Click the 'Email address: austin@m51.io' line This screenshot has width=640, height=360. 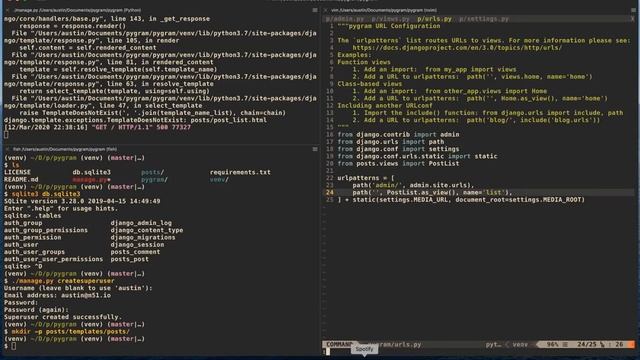click(x=57, y=295)
